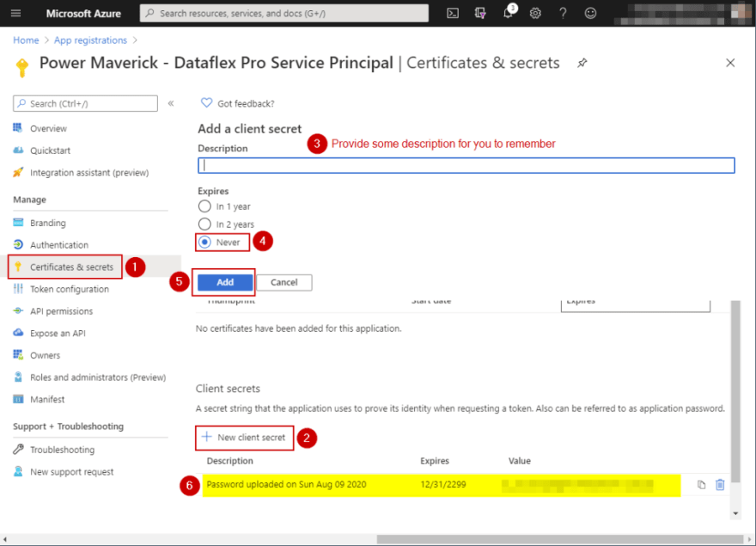
Task: Click the Got feedback? link
Action: 246,103
